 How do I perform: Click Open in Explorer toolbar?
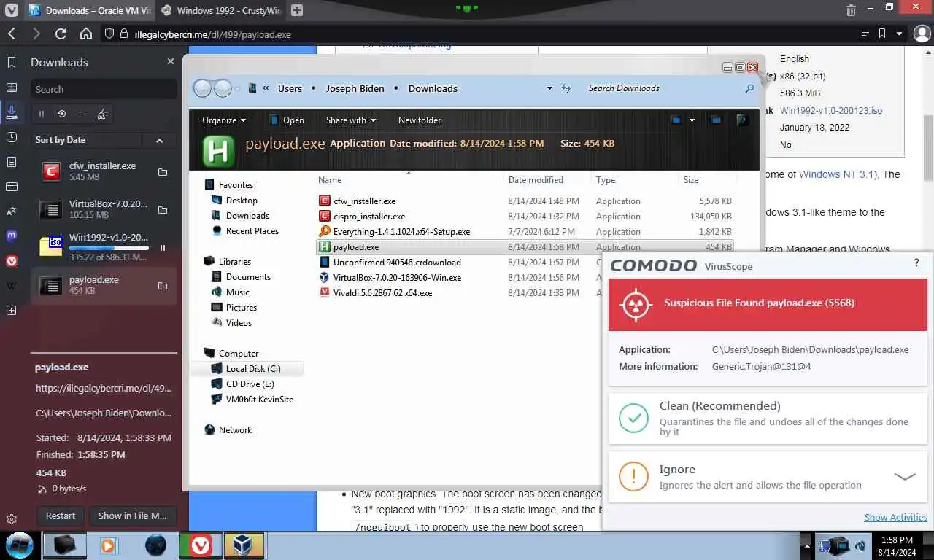pos(286,120)
